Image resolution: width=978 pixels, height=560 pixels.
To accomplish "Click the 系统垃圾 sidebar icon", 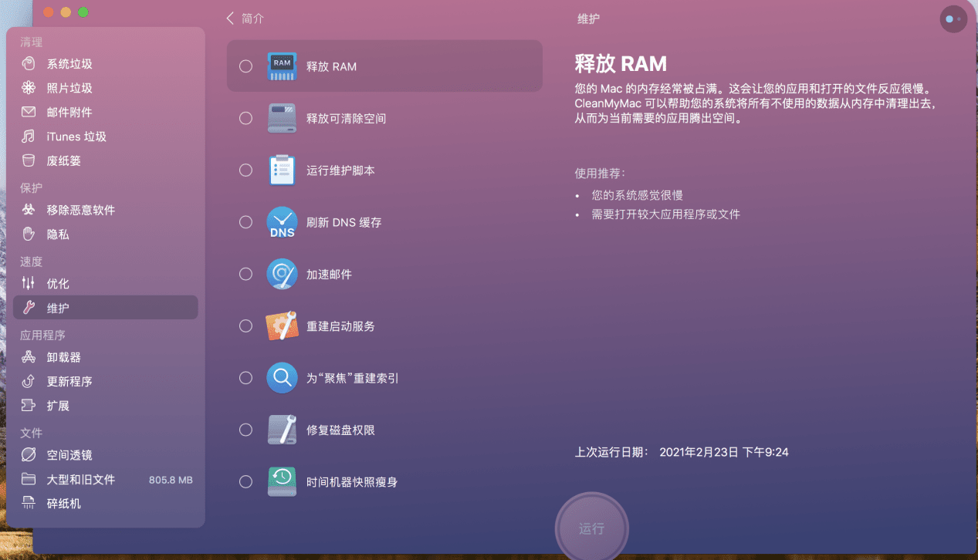I will tap(29, 63).
